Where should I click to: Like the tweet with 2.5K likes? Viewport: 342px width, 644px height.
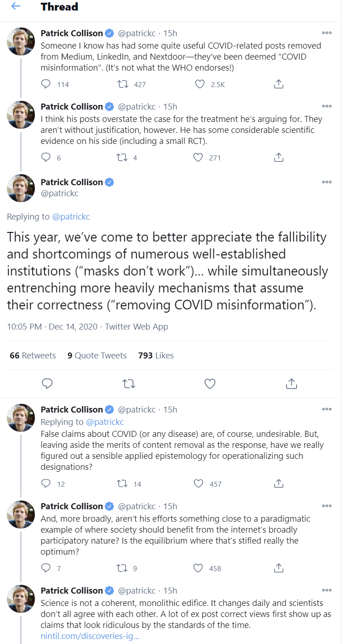click(x=199, y=84)
